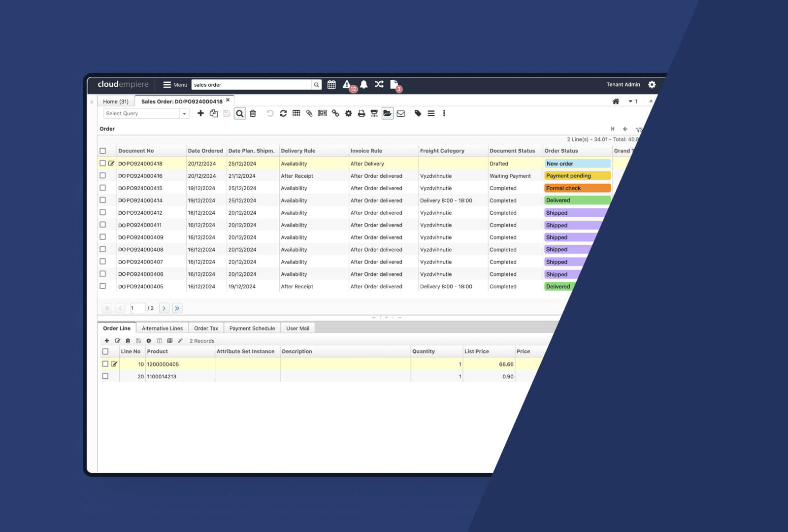The width and height of the screenshot is (788, 532).
Task: Check the box for DO PO924000418
Action: click(x=103, y=163)
